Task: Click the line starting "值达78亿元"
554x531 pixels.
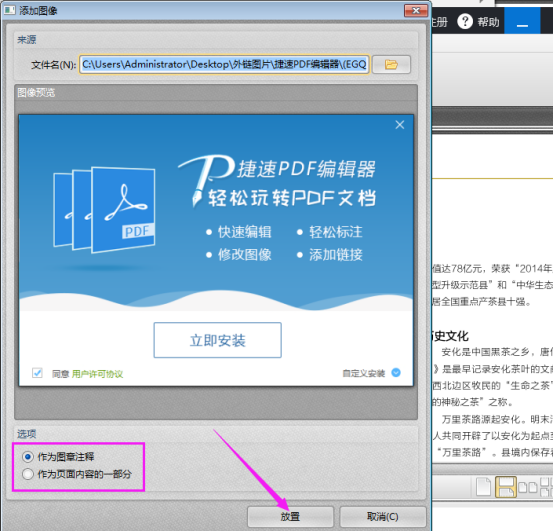Action: (492, 269)
